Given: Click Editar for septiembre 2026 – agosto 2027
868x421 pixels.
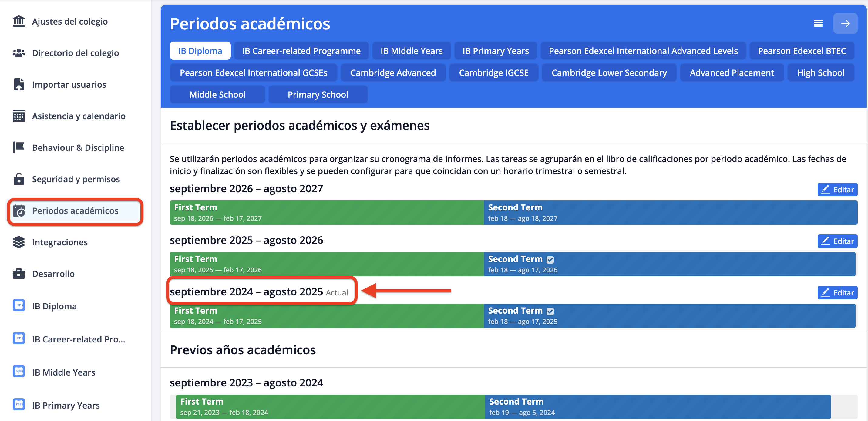Looking at the screenshot, I should tap(837, 190).
